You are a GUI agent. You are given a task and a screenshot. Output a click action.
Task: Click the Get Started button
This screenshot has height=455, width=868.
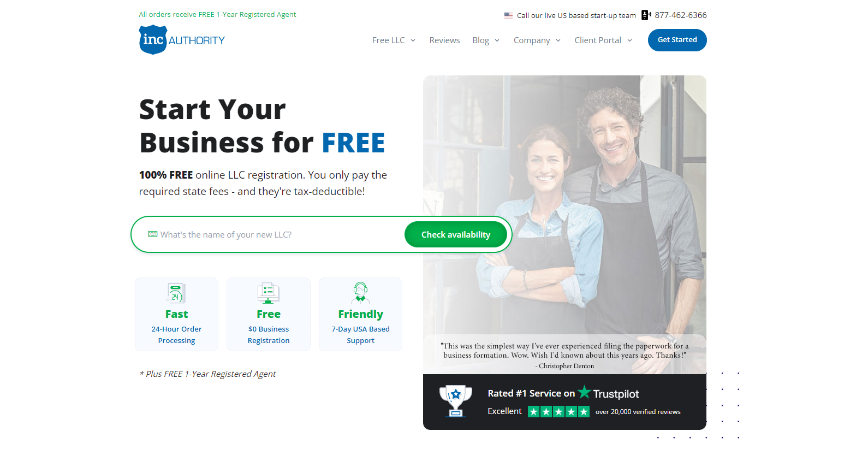[677, 40]
